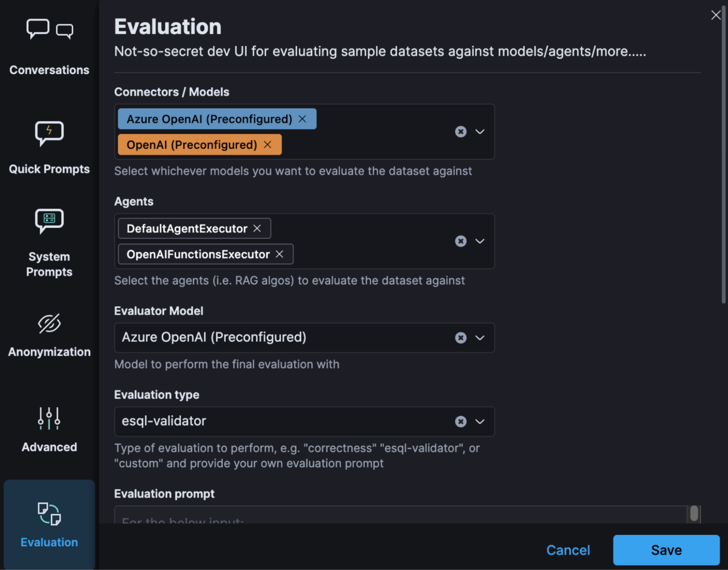Screen dimensions: 728x570
Task: Clear the Evaluator Model selection
Action: [461, 338]
